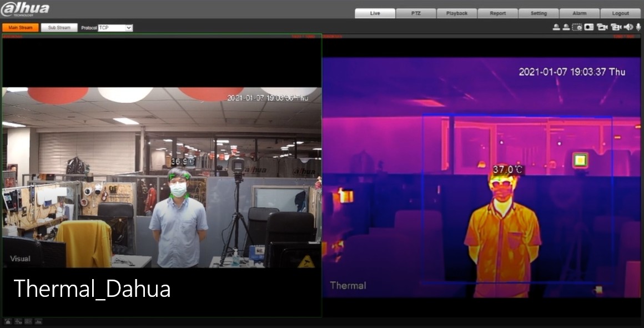Start recording with the first camcorder icon
The height and width of the screenshot is (328, 644).
pyautogui.click(x=602, y=27)
